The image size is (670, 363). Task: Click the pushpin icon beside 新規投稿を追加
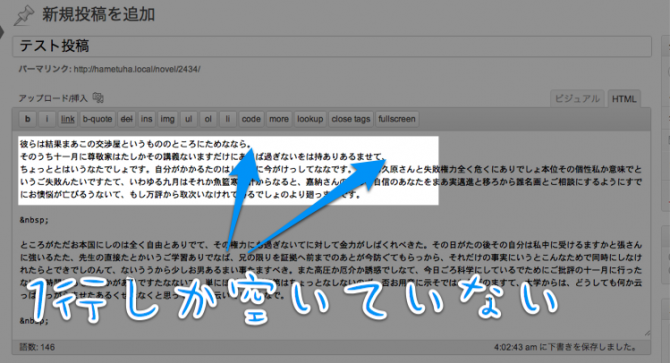click(x=24, y=15)
